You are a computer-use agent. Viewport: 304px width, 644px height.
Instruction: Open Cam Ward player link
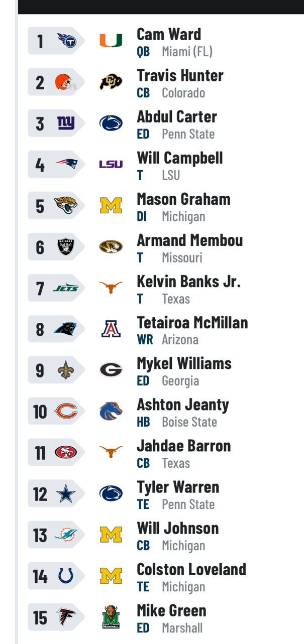[169, 34]
